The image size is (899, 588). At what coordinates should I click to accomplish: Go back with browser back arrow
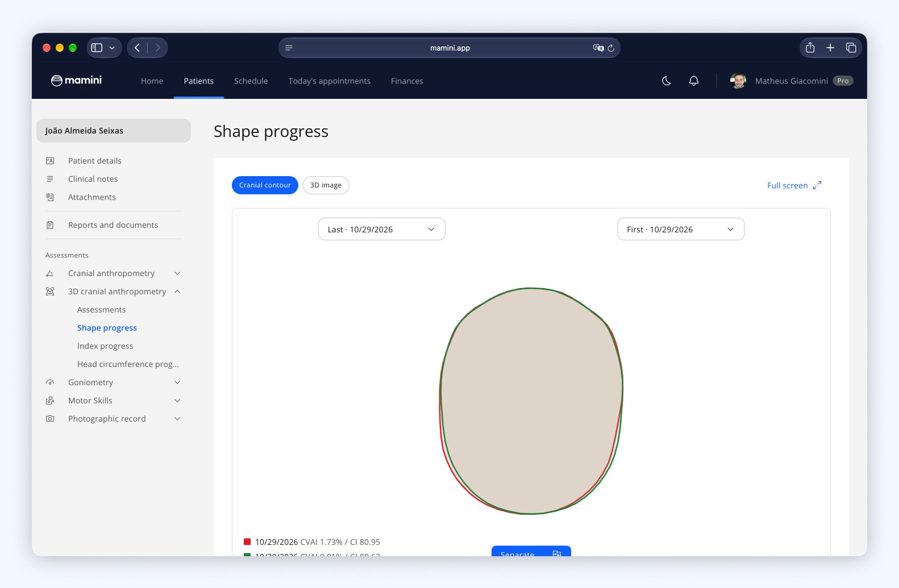(137, 48)
